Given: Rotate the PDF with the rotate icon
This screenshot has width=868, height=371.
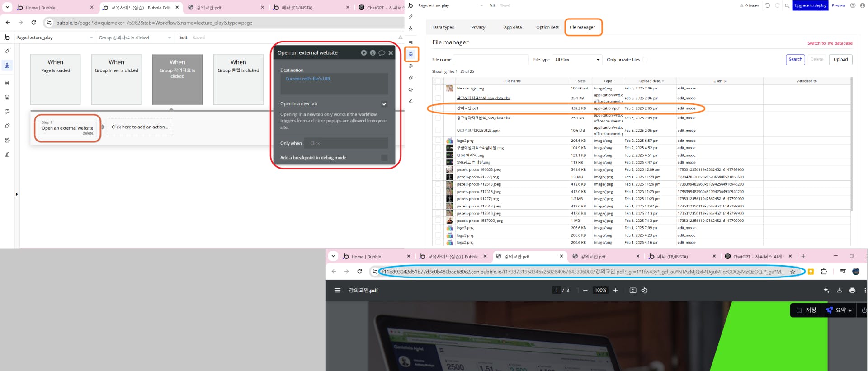Looking at the screenshot, I should click(x=645, y=291).
